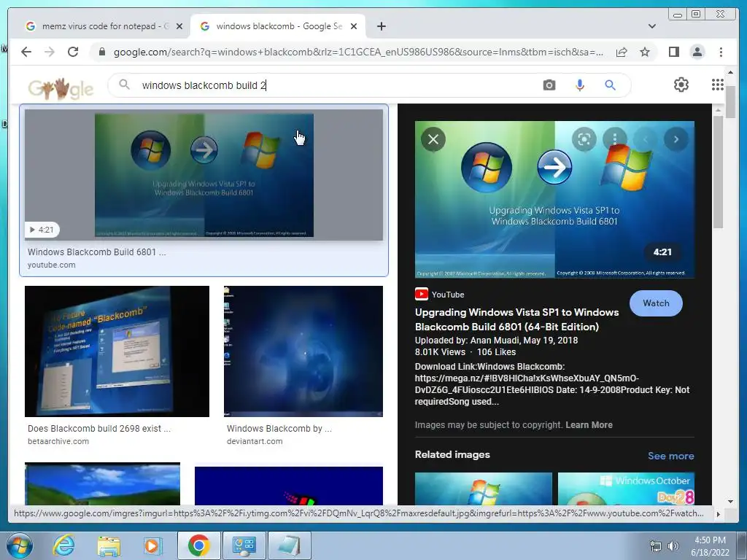The image size is (747, 560).
Task: Open the Chrome profile avatar
Action: tap(697, 52)
